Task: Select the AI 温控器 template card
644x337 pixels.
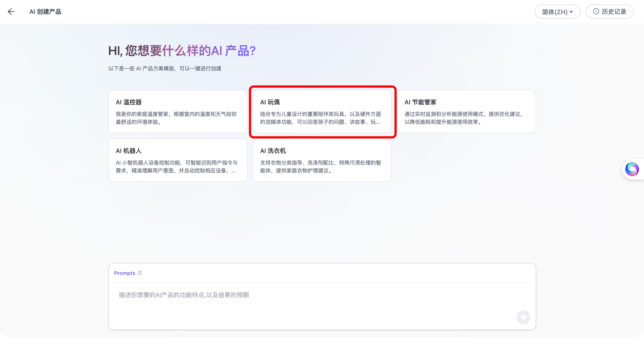Action: pos(178,112)
